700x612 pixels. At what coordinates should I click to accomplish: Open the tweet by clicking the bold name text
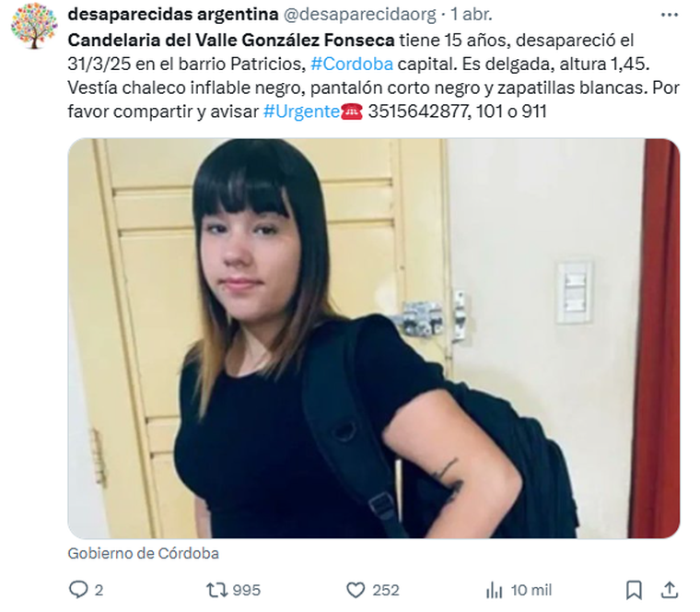click(231, 41)
